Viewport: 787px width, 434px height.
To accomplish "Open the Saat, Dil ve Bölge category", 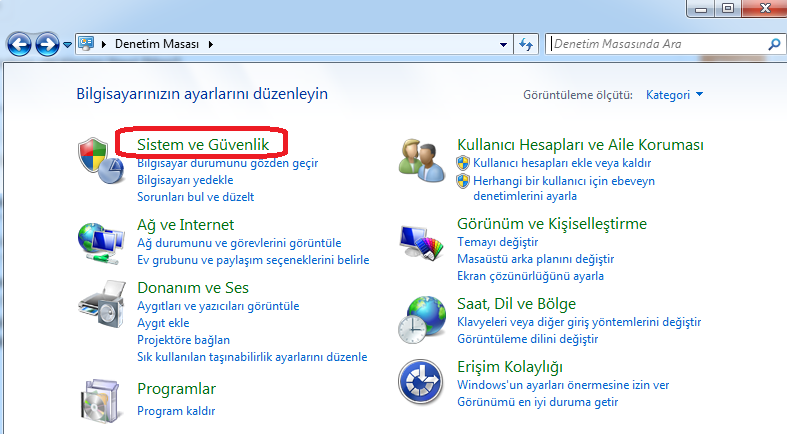I will coord(516,304).
